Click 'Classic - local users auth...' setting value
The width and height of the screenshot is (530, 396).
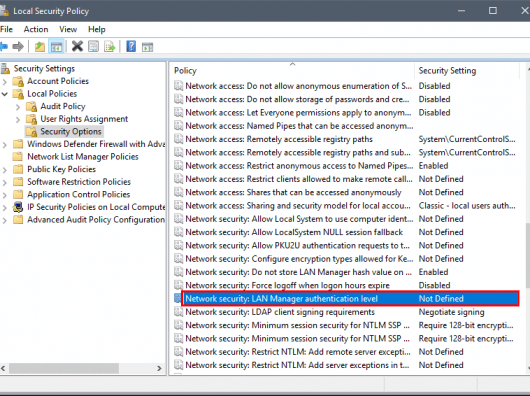467,205
